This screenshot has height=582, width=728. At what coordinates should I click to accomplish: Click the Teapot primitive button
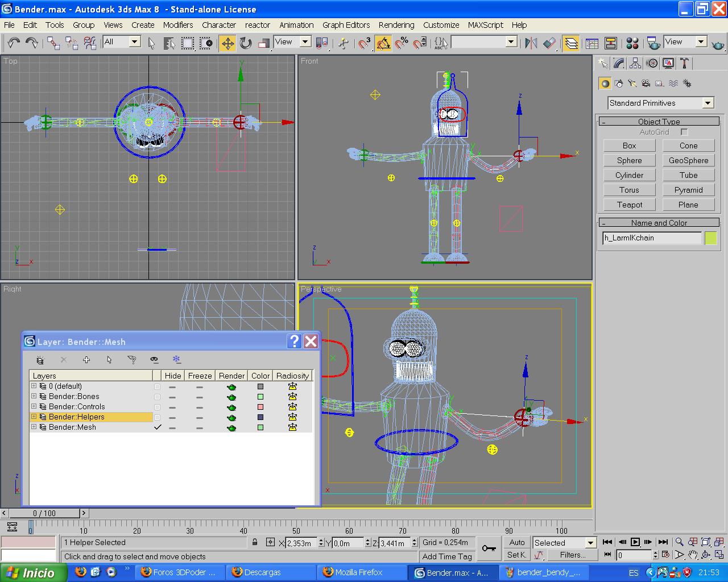629,205
